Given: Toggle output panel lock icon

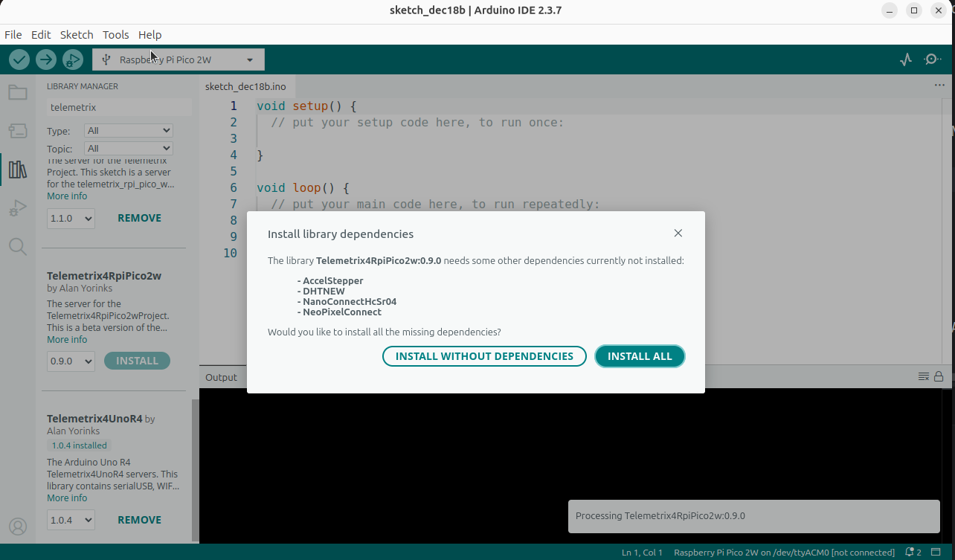Looking at the screenshot, I should (939, 377).
